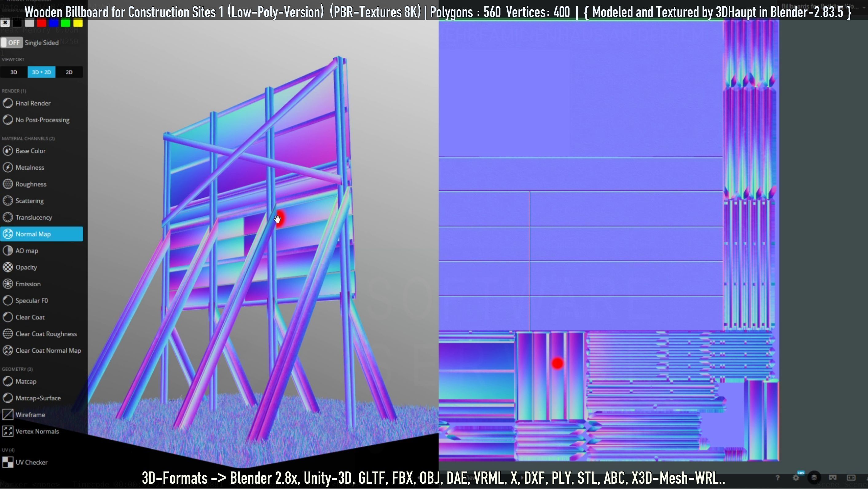
Task: Open the help question mark icon
Action: [x=777, y=478]
